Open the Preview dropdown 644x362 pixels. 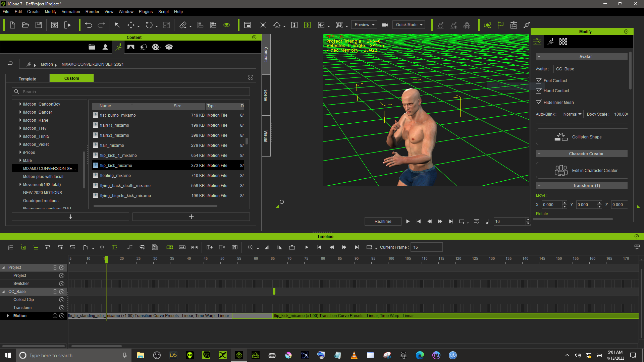pyautogui.click(x=364, y=25)
